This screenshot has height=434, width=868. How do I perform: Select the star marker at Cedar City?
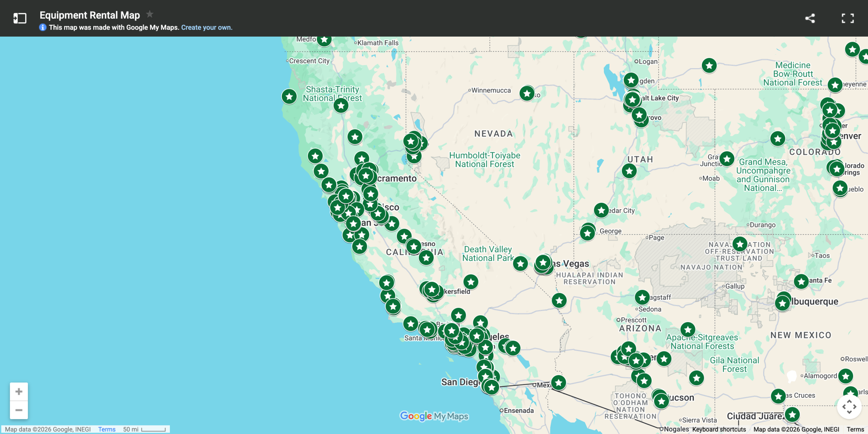pos(601,211)
